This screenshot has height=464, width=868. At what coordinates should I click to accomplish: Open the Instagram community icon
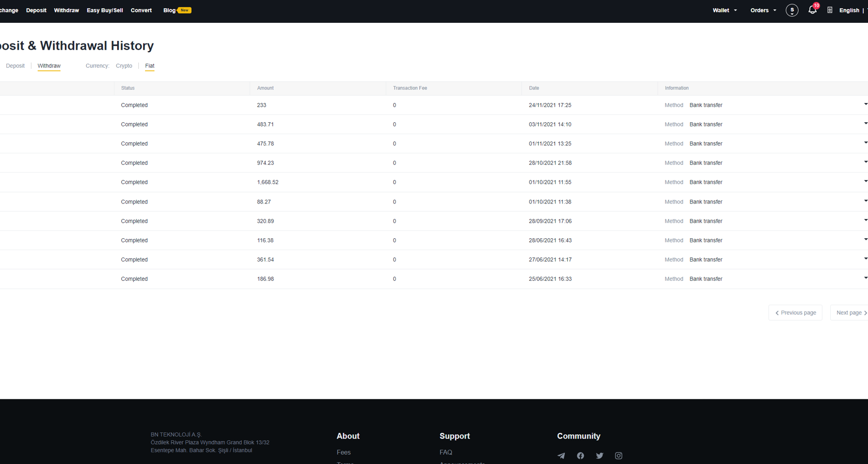point(619,456)
